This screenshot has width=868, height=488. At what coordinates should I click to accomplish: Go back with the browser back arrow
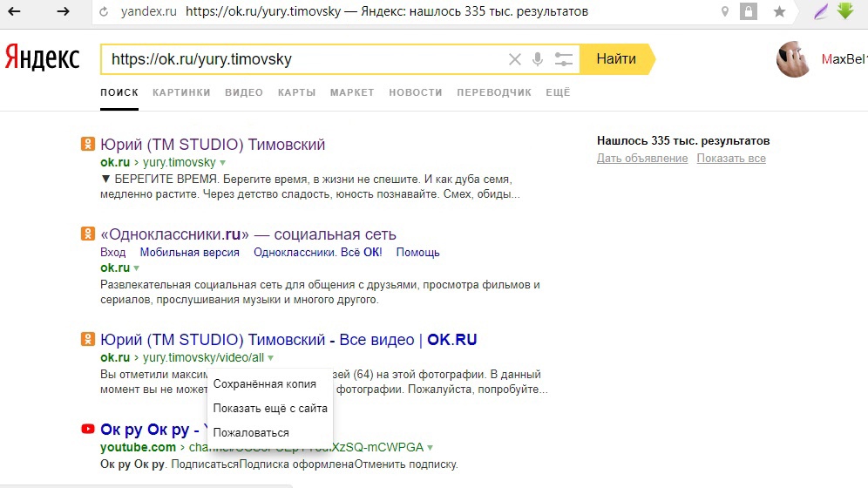point(15,11)
